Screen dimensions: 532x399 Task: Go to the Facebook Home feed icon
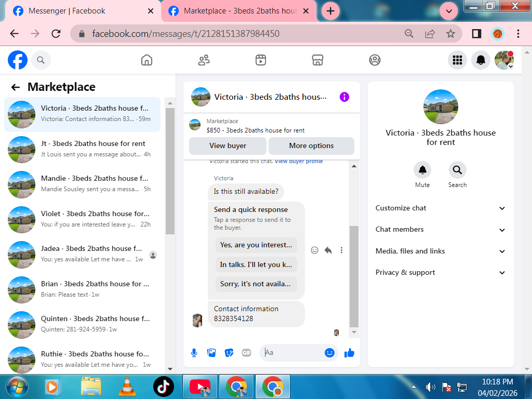pos(147,60)
